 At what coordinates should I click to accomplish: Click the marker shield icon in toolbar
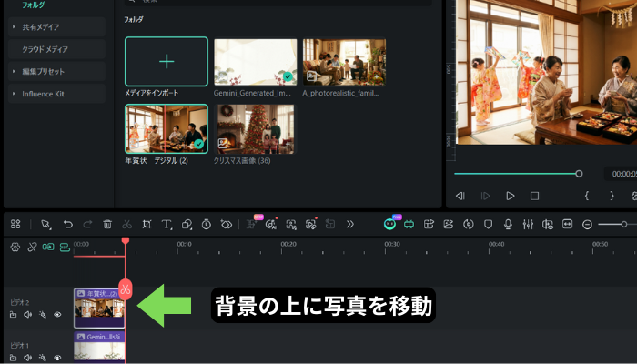pyautogui.click(x=488, y=224)
